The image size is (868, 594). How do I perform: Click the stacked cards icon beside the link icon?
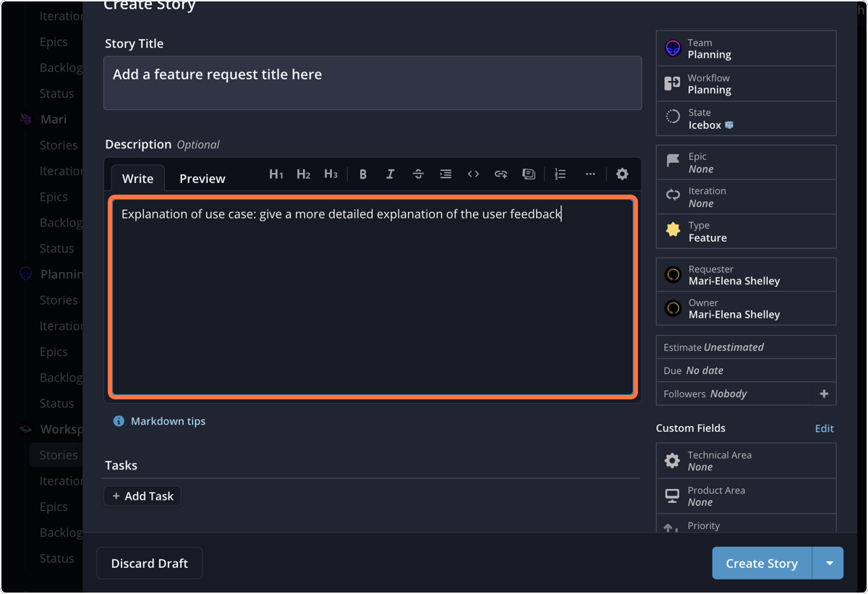(529, 174)
